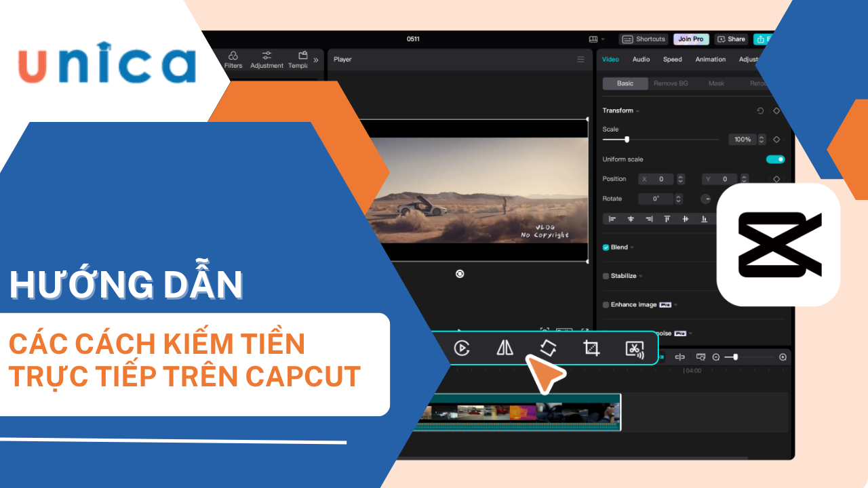Click the Rotate degree field
Image resolution: width=868 pixels, height=488 pixels.
click(x=656, y=199)
